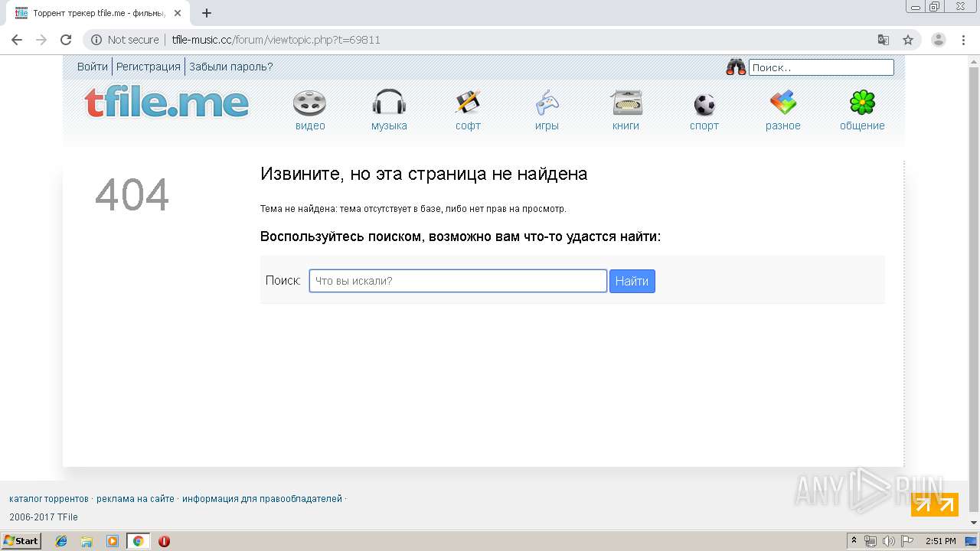Image resolution: width=980 pixels, height=551 pixels.
Task: Open the музыка headphones icon
Action: (x=389, y=103)
